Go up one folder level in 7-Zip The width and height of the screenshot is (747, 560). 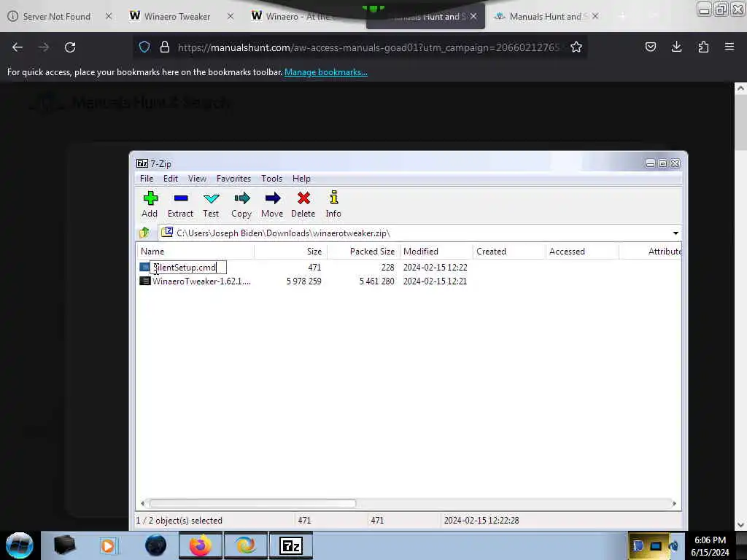[144, 233]
